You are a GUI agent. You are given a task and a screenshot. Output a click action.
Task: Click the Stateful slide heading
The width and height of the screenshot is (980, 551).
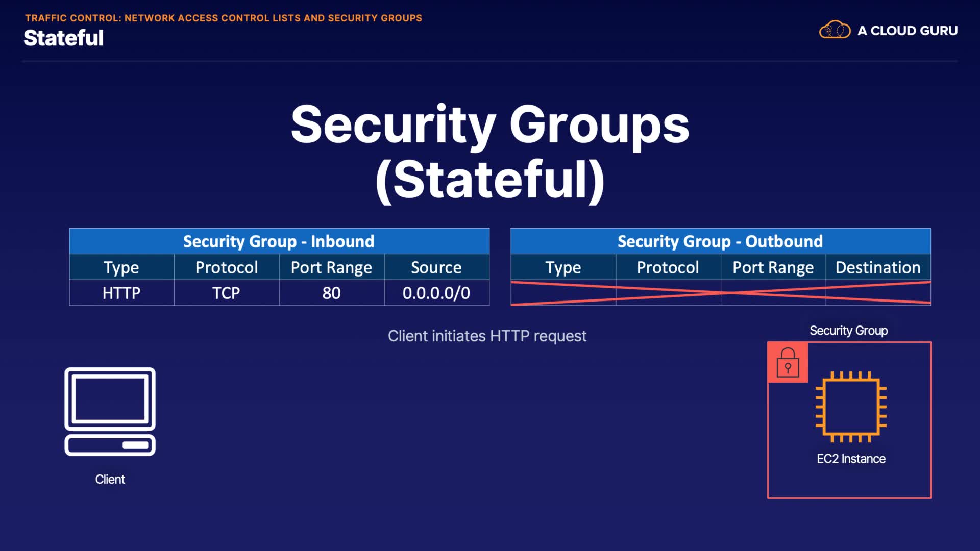click(x=64, y=38)
